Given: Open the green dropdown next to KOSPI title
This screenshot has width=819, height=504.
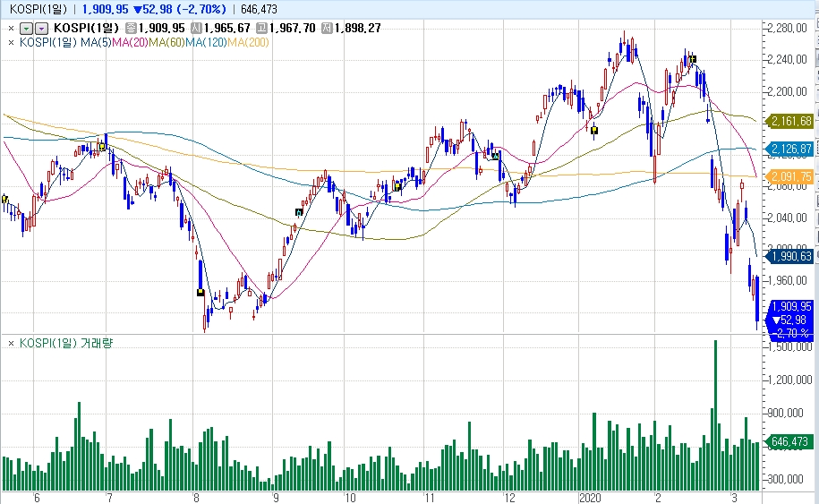Looking at the screenshot, I should click(x=26, y=29).
